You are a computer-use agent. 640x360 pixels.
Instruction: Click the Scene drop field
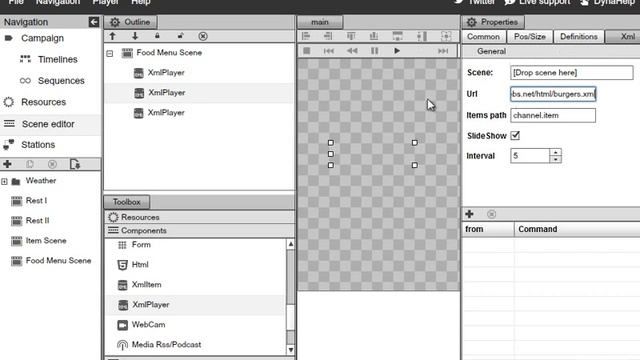coord(571,73)
